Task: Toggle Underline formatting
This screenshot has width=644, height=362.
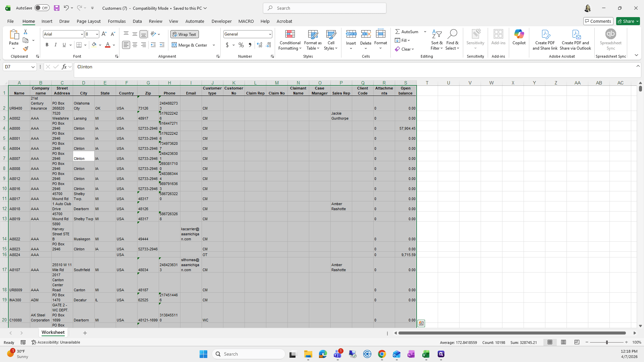Action: [x=64, y=45]
